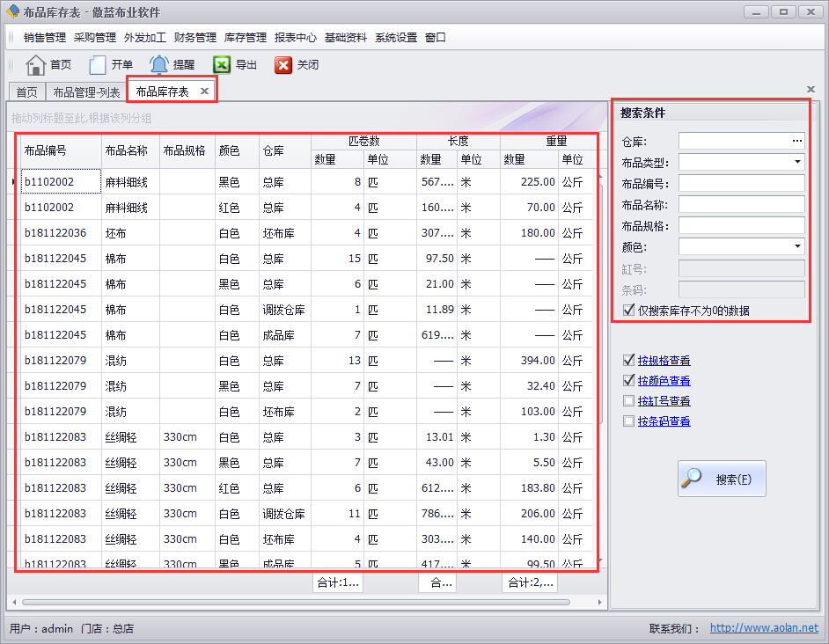Click the application icon in the title bar

pyautogui.click(x=12, y=11)
